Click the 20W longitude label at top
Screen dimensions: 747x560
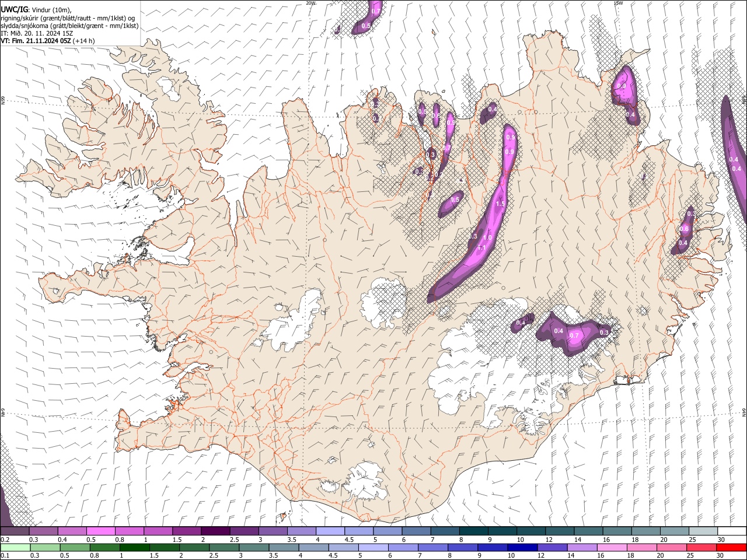[x=310, y=3]
